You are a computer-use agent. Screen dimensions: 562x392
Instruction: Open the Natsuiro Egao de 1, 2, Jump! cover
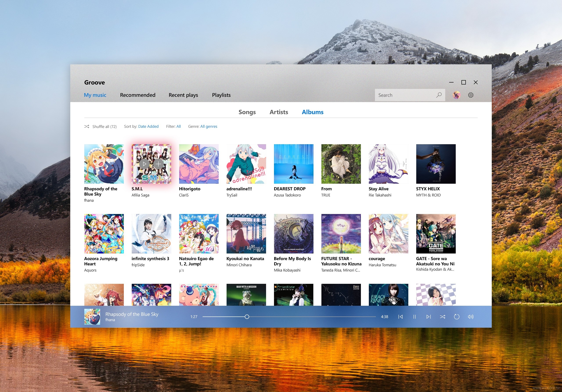tap(199, 234)
